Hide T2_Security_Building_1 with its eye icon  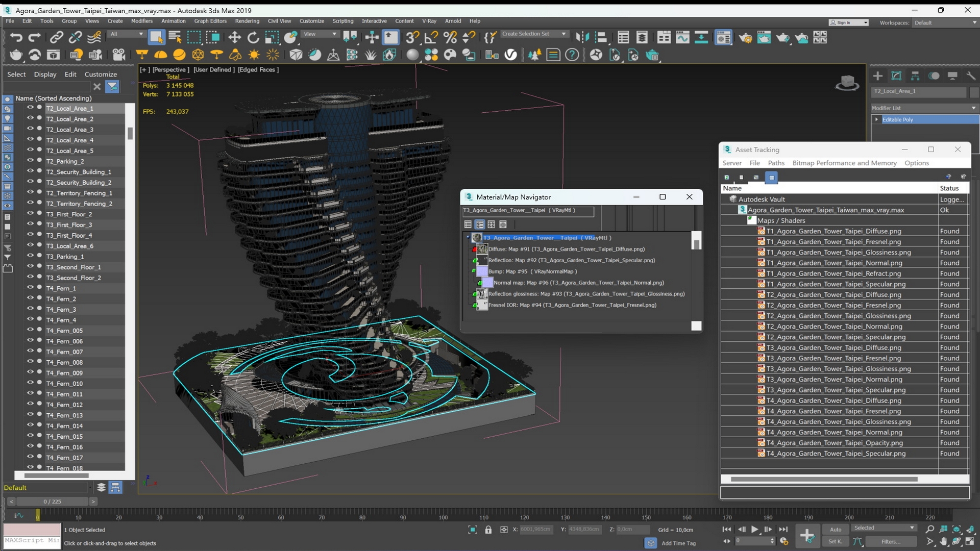coord(30,171)
